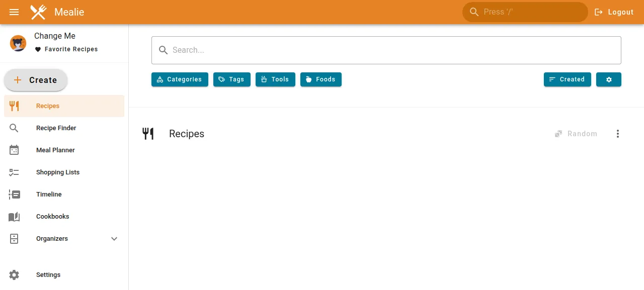Focus the top bar quick search field
This screenshot has width=644, height=290.
click(525, 12)
